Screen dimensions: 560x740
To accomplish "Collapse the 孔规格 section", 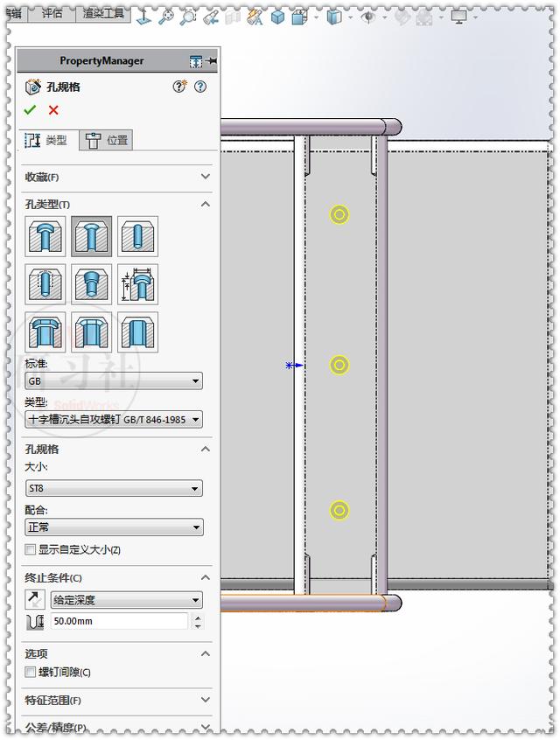I will pyautogui.click(x=206, y=449).
